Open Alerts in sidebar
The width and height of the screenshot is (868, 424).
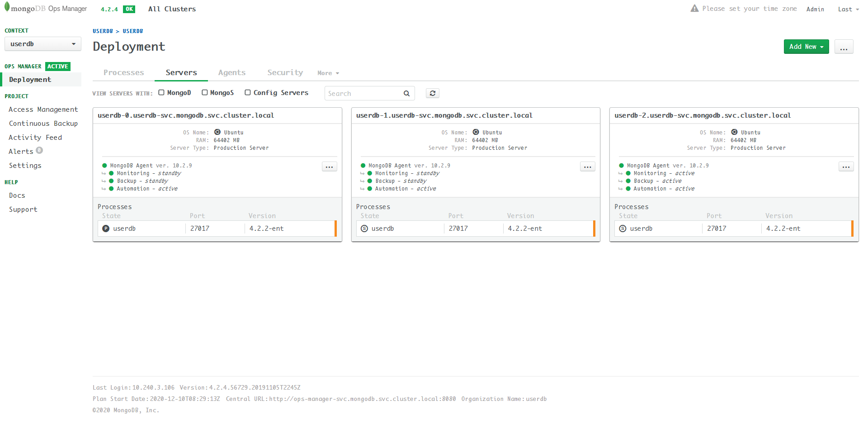(21, 152)
